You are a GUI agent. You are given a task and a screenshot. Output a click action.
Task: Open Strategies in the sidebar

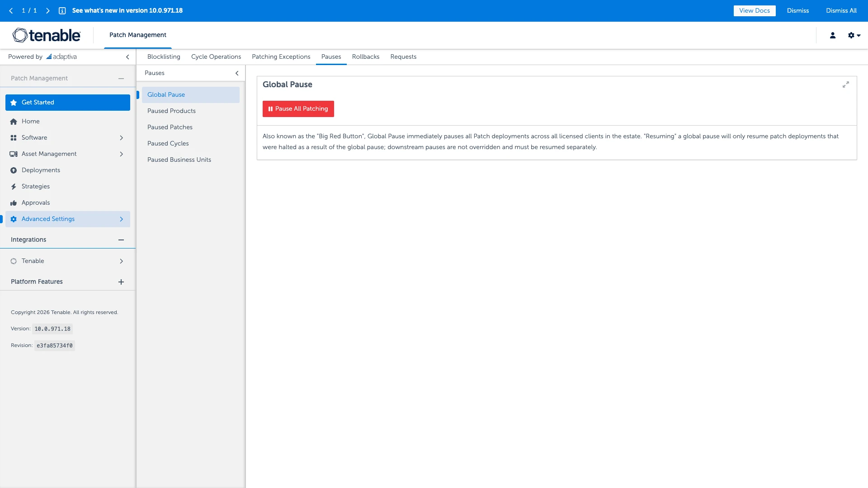68,187
